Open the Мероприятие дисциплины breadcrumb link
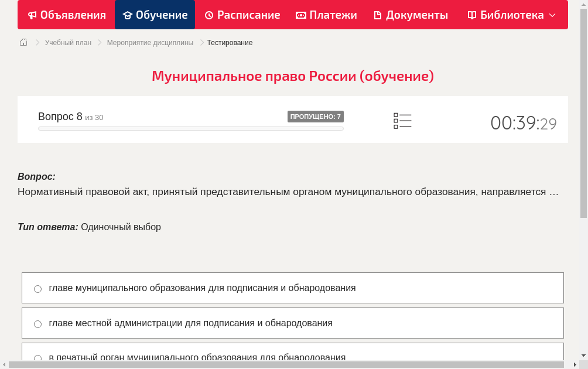The image size is (588, 369). click(150, 42)
